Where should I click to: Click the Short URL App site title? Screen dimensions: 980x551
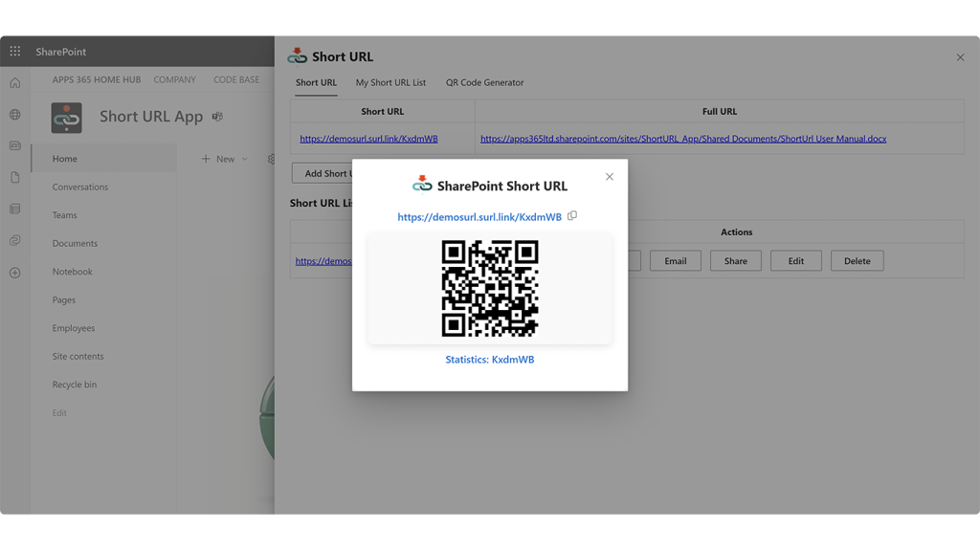pyautogui.click(x=151, y=116)
